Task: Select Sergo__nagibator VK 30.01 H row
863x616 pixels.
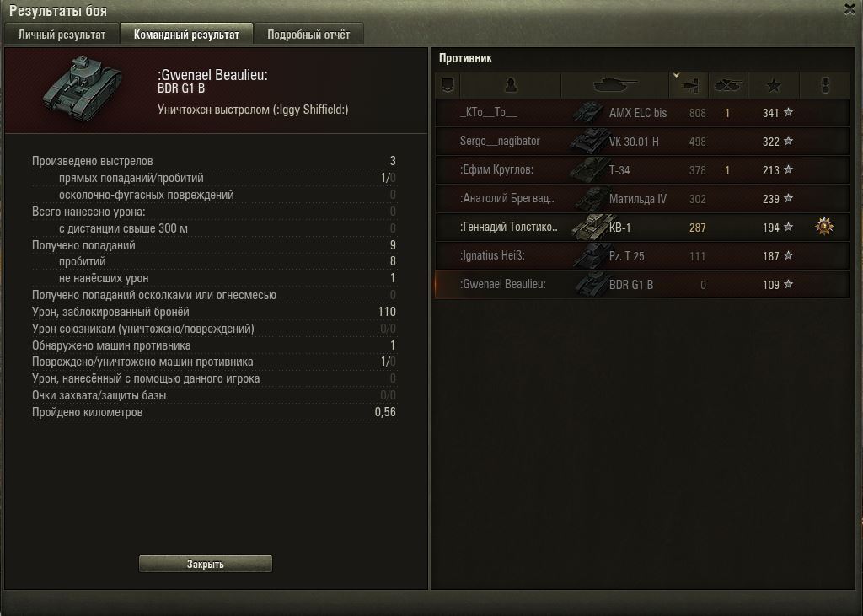Action: pyautogui.click(x=642, y=142)
